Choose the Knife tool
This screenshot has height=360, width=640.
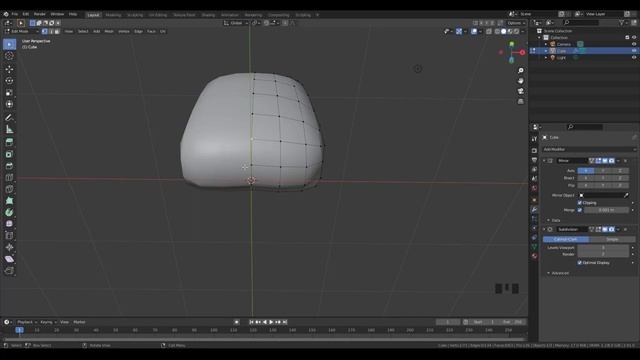click(9, 189)
